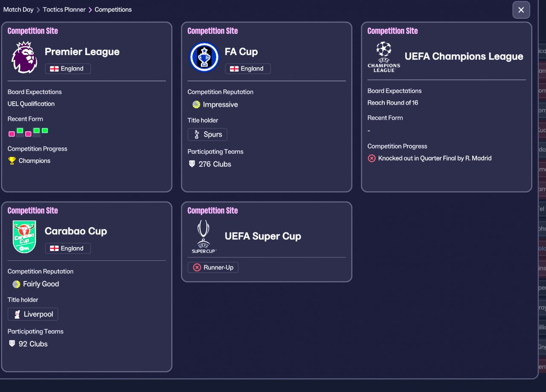546x392 pixels.
Task: Select the Runner-Up badge in UEFA Super Cup
Action: tap(213, 268)
